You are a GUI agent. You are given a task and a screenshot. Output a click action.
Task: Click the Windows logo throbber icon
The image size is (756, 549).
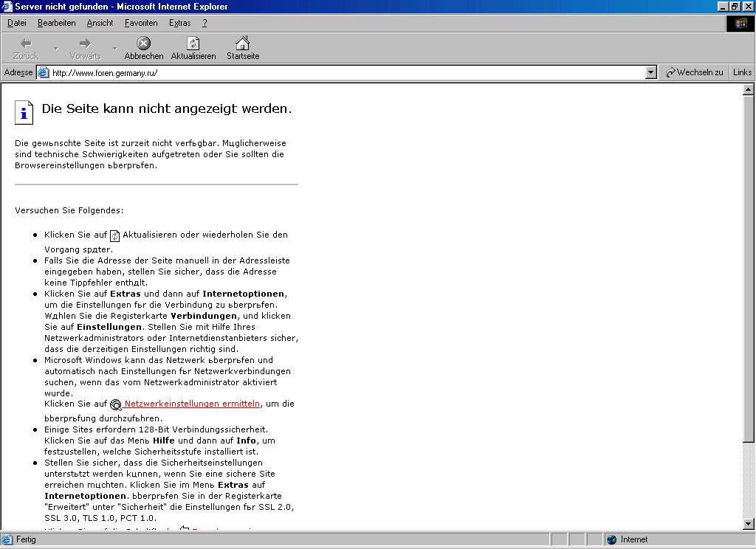pyautogui.click(x=740, y=24)
